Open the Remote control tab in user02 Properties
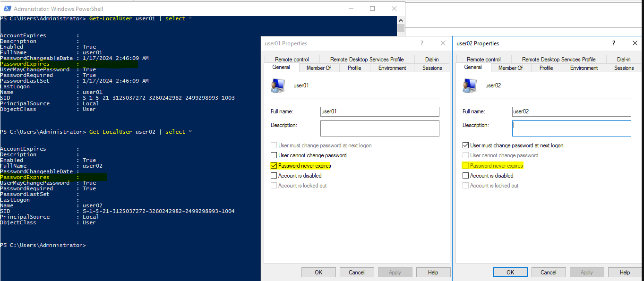The height and width of the screenshot is (281, 644). point(484,60)
